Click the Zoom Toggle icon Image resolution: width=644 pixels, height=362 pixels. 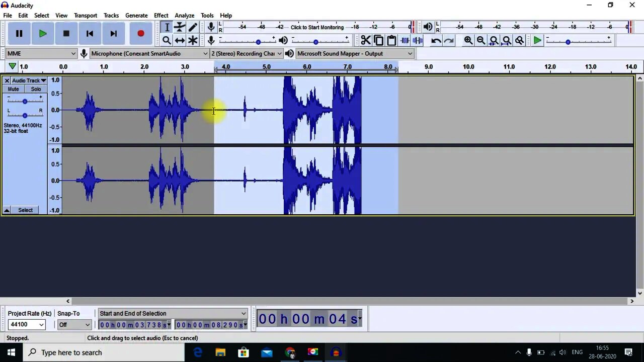coord(520,40)
